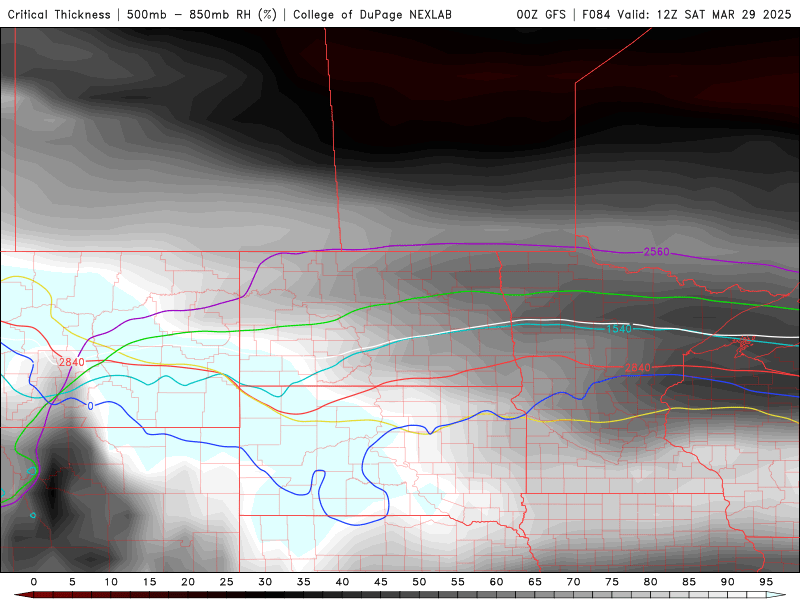Click the purple '2560' contour label
This screenshot has width=800, height=600.
[x=656, y=252]
